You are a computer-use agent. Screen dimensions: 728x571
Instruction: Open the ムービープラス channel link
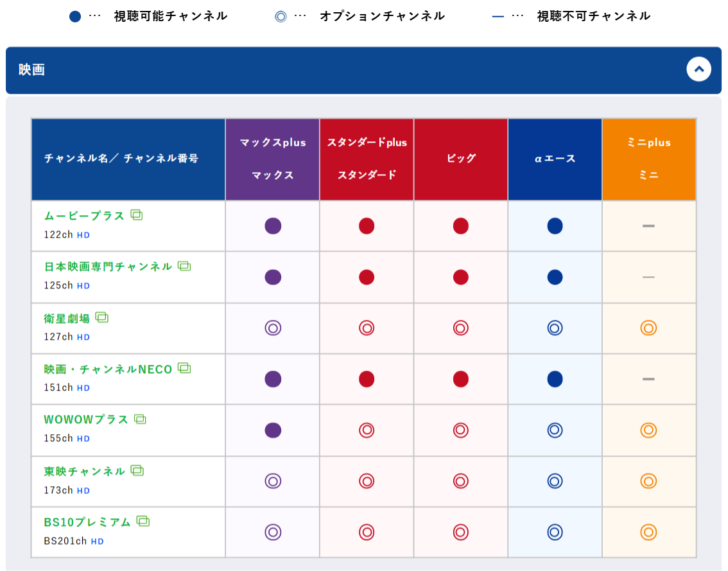84,216
